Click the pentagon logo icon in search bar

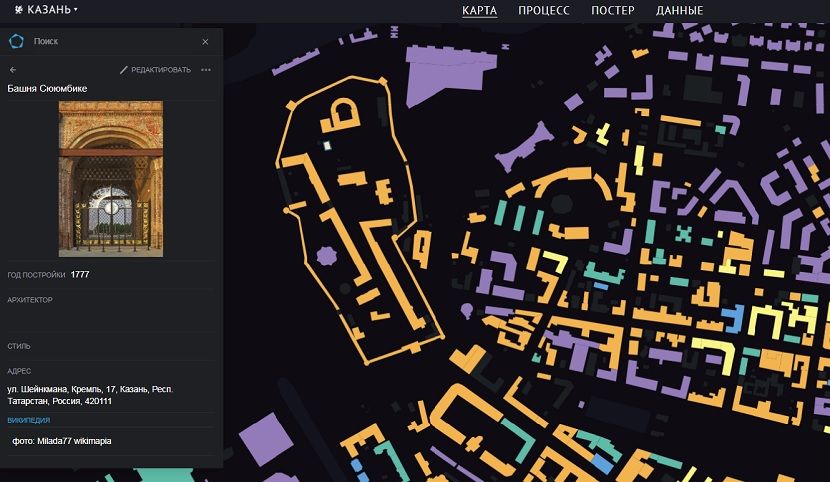click(16, 41)
